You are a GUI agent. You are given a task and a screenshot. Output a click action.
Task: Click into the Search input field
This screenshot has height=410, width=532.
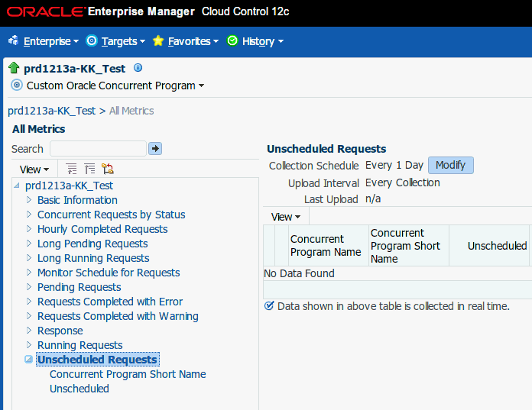point(98,149)
